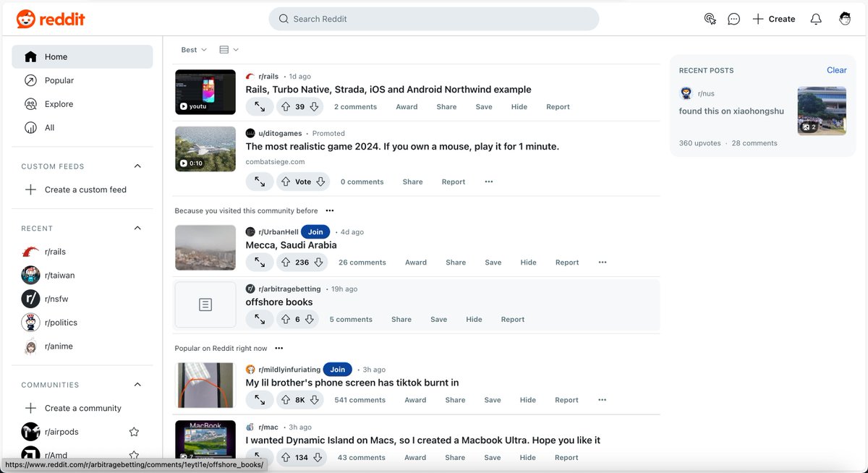Collapse the Custom Feeds section
This screenshot has height=473, width=868.
pos(137,166)
